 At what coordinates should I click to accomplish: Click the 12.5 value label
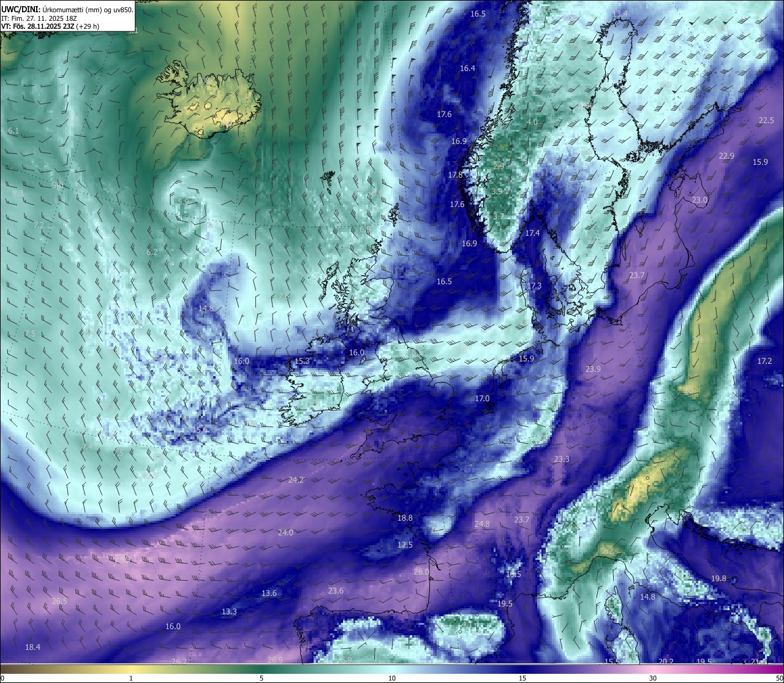pyautogui.click(x=405, y=545)
